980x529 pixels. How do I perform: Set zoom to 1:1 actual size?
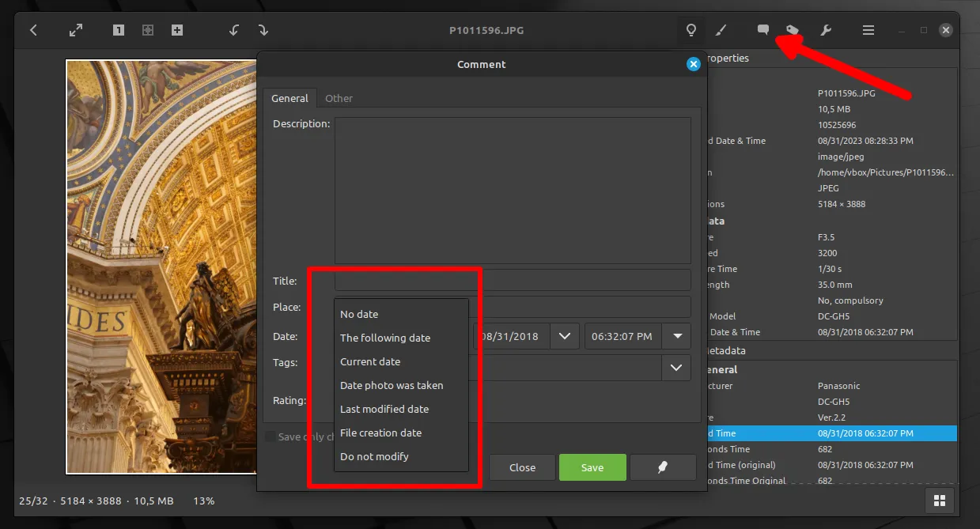[x=118, y=29]
